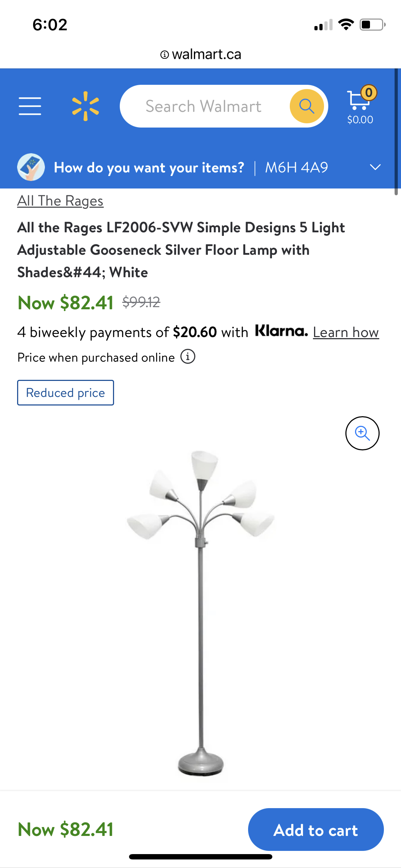Tap the floor lamp product image
This screenshot has width=401, height=868.
201,613
